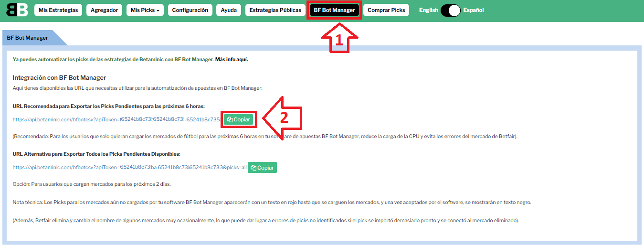Click the 'Opción: Para usuarios' note
Screen dimensions: 644x247
(92, 184)
